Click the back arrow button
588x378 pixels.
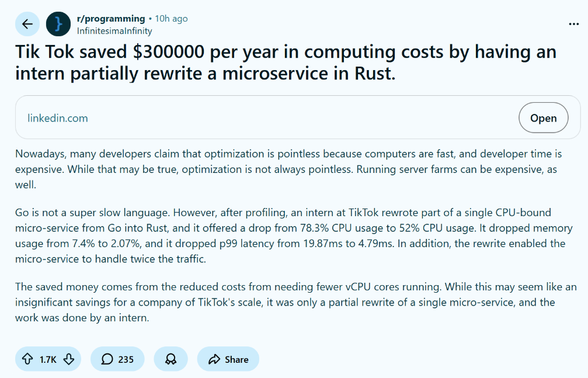tap(27, 24)
